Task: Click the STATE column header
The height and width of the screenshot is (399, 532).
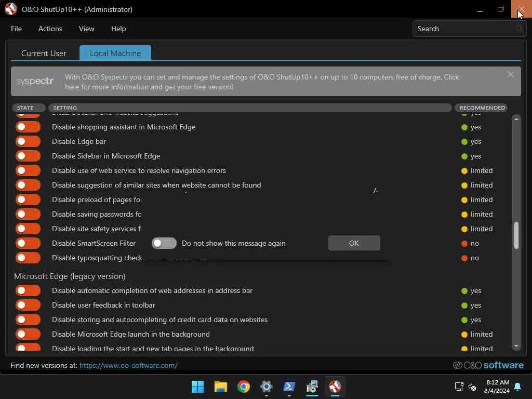Action: tap(29, 108)
